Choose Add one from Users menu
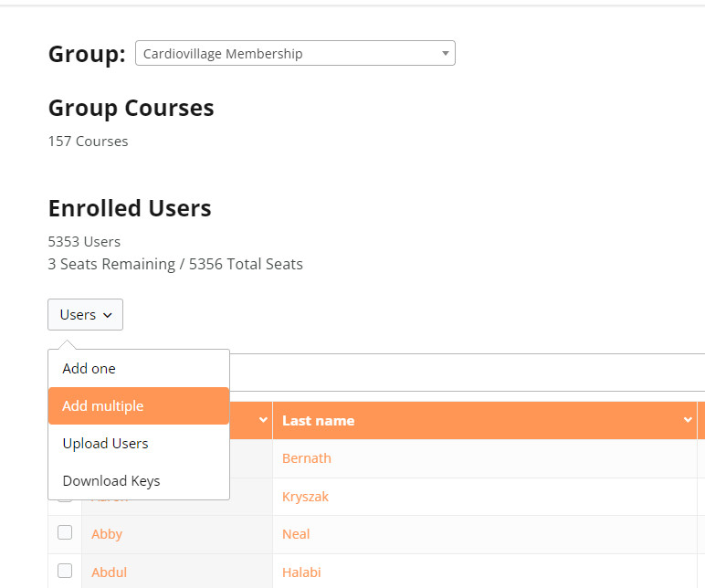This screenshot has height=588, width=705. [139, 369]
